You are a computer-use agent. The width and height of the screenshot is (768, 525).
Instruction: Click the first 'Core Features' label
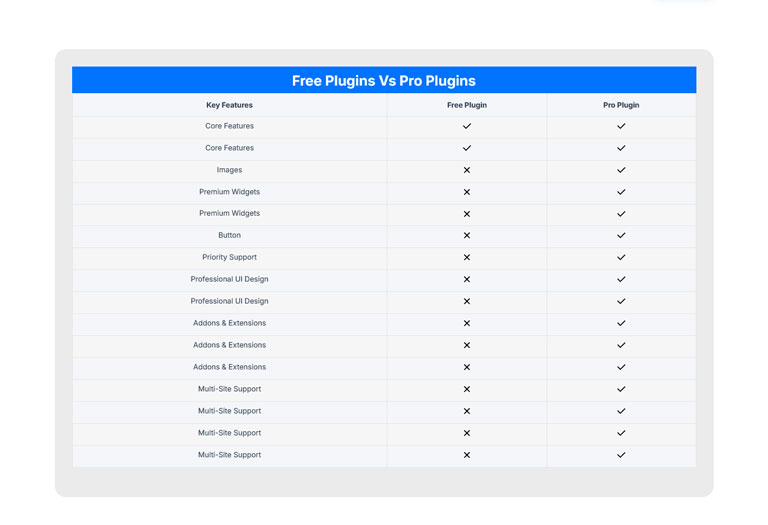click(x=229, y=126)
